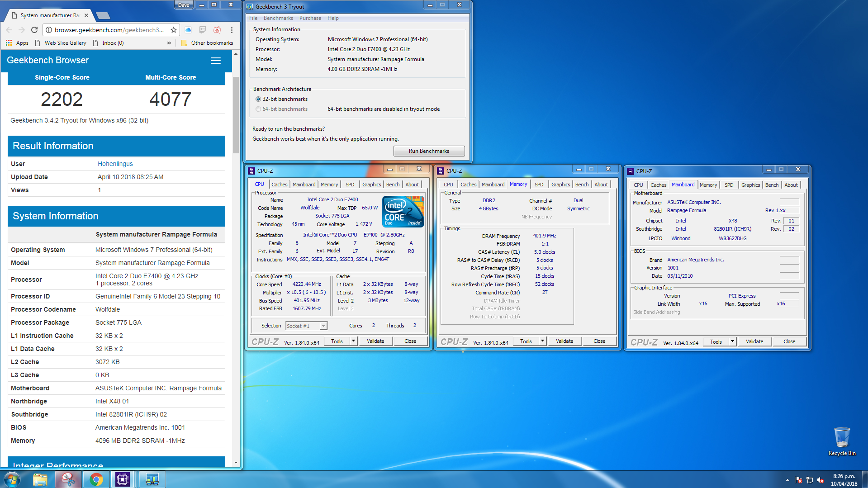Switch to Chrome from the taskbar
The image size is (868, 488).
coord(96,479)
